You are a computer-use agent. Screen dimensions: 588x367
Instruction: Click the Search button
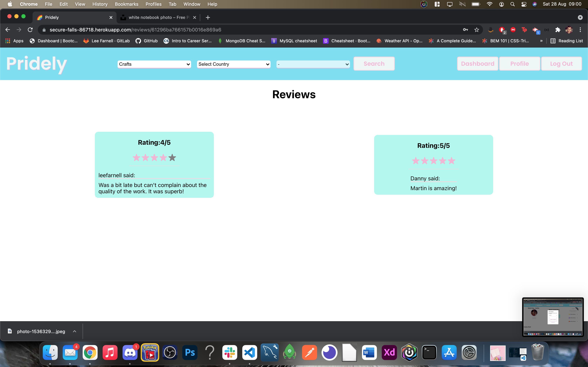tap(374, 64)
